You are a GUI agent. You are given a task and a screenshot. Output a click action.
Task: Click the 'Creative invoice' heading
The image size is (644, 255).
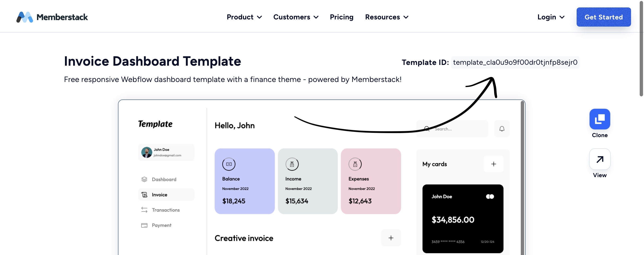tap(244, 238)
